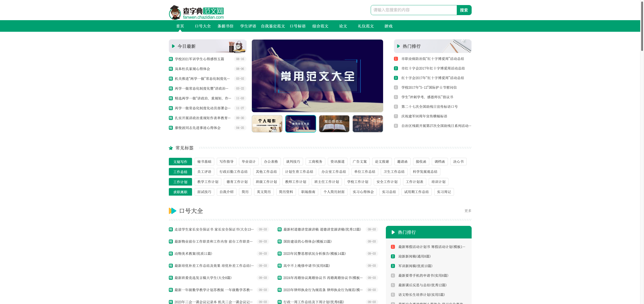
Task: Click the 查字典范文网 site logo
Action: 196,12
